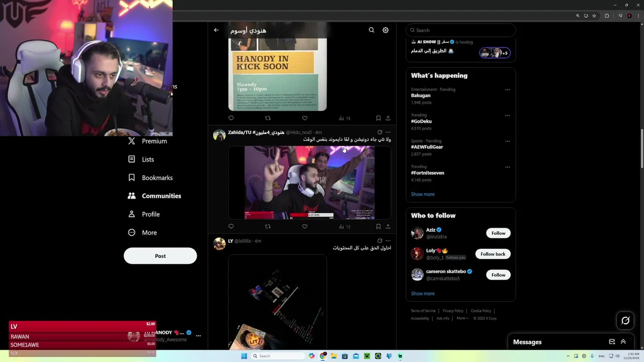Open Zahida/TU's post video thumbnail
The height and width of the screenshot is (362, 644).
(309, 183)
